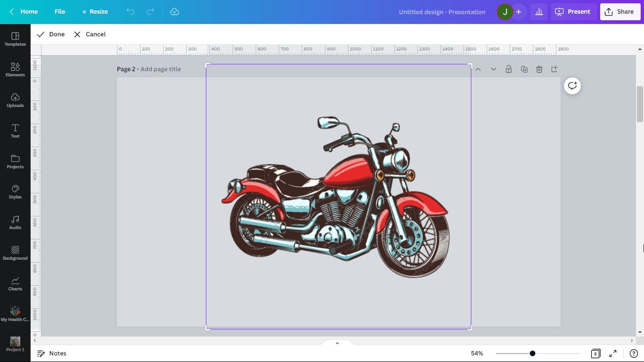
Task: Move page down with the down arrow
Action: 493,69
